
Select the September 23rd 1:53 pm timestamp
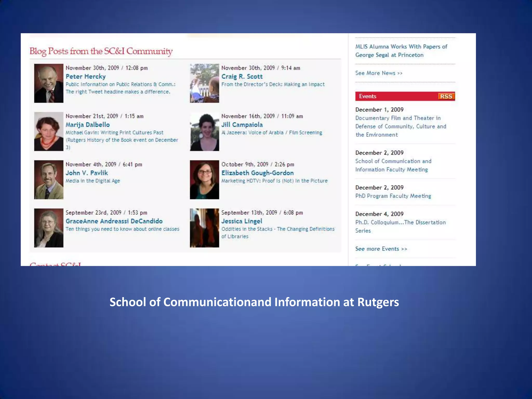pyautogui.click(x=106, y=213)
